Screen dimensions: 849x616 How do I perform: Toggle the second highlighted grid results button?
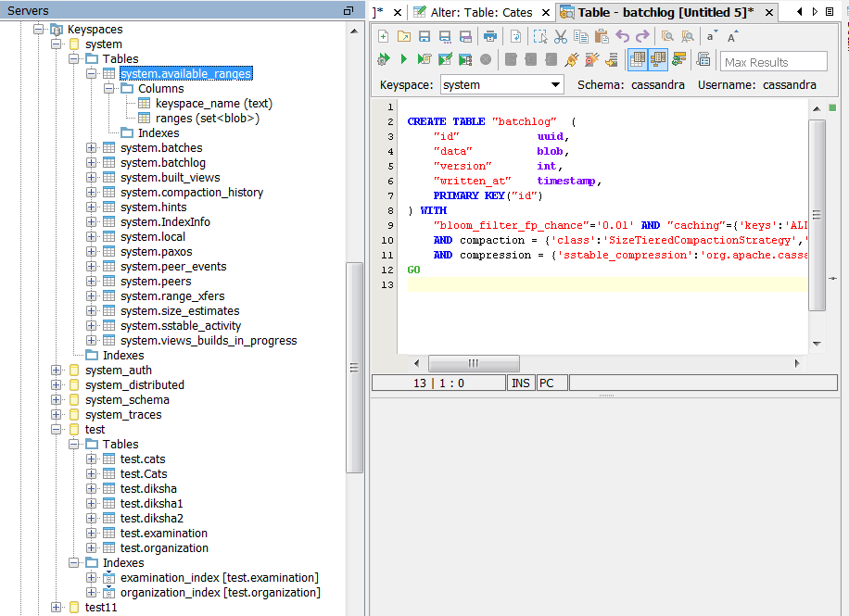click(x=658, y=60)
